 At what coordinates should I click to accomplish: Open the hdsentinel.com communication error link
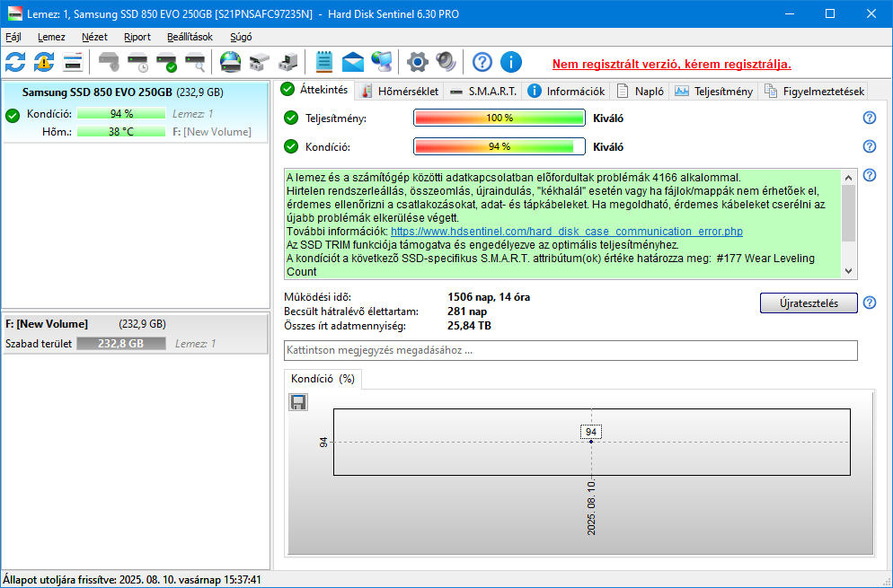click(567, 231)
